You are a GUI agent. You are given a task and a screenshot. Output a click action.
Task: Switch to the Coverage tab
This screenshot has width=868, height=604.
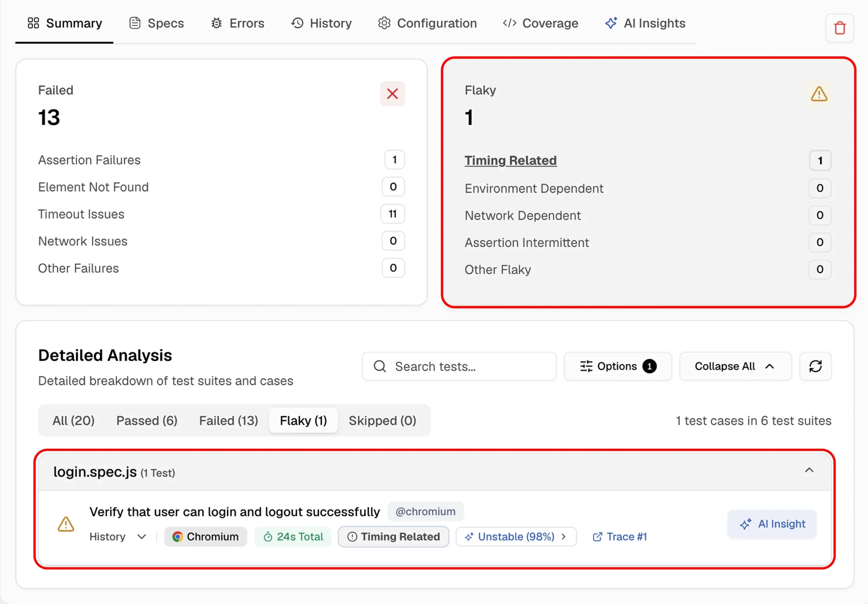tap(540, 23)
